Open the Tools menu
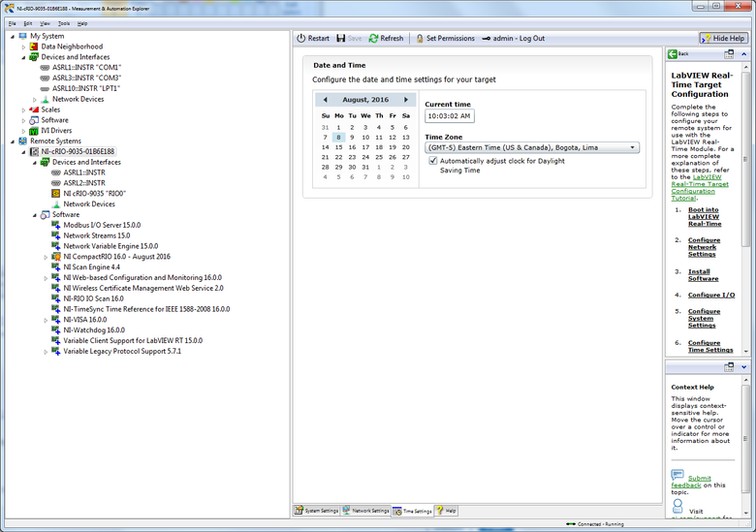The image size is (756, 532). pyautogui.click(x=64, y=23)
